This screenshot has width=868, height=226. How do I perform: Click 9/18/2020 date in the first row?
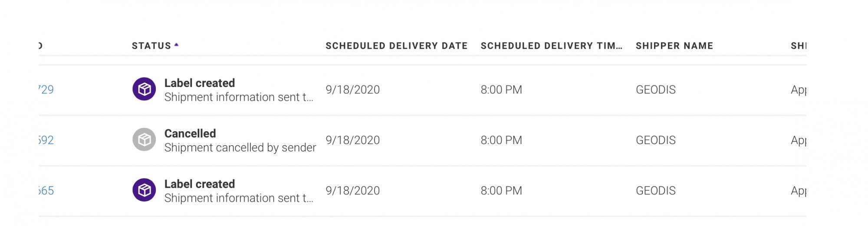353,90
